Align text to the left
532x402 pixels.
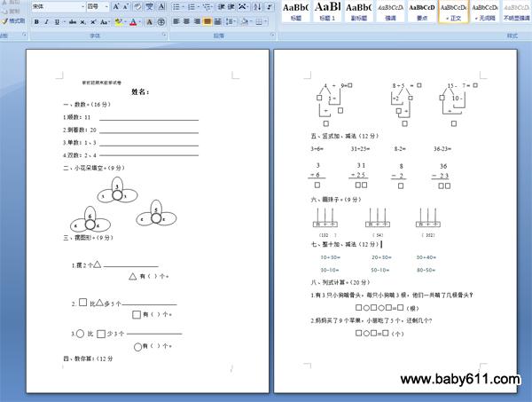point(176,21)
